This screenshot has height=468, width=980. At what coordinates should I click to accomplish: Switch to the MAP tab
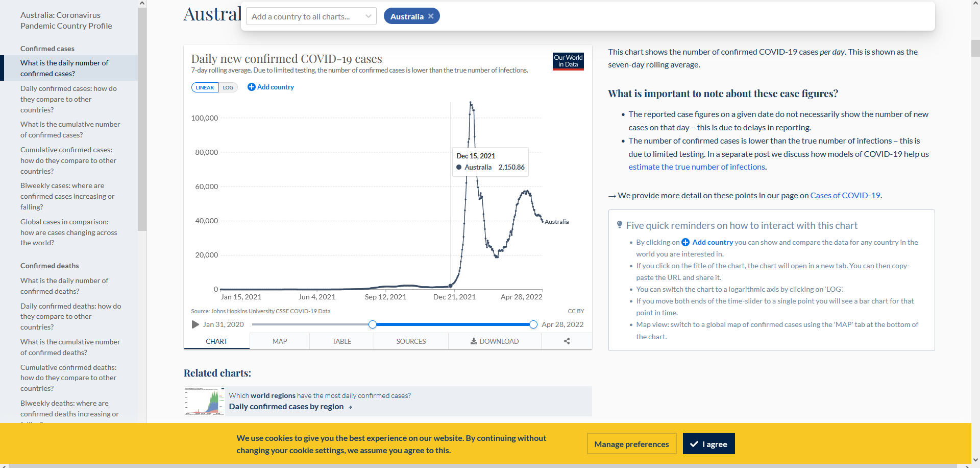tap(280, 341)
